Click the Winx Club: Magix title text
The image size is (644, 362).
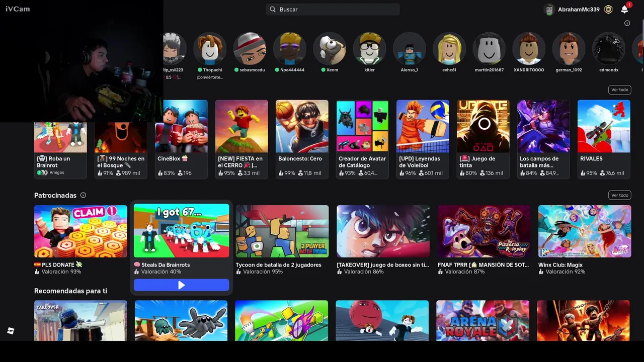[x=560, y=265]
